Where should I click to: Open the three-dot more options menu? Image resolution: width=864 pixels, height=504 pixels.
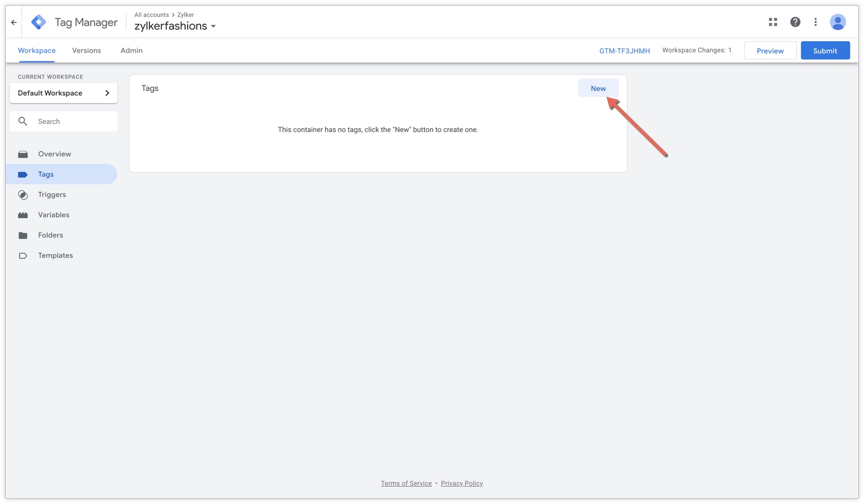pyautogui.click(x=816, y=22)
